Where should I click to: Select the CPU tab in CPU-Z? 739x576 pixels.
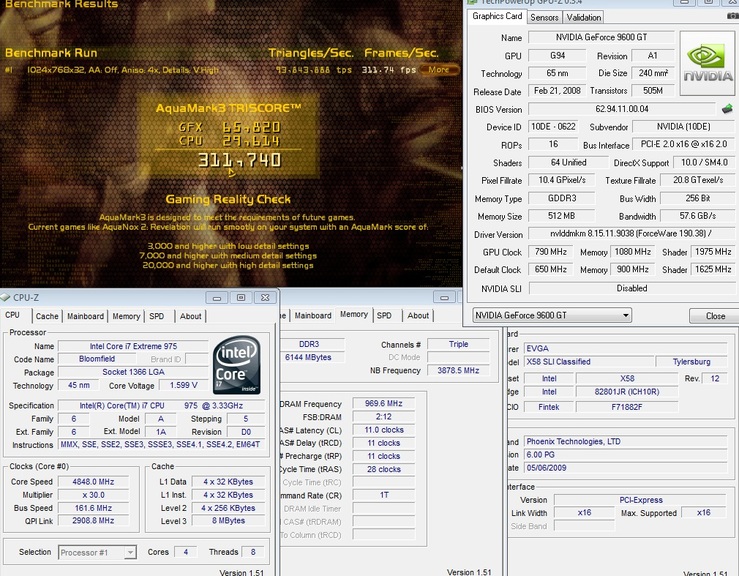click(x=13, y=315)
